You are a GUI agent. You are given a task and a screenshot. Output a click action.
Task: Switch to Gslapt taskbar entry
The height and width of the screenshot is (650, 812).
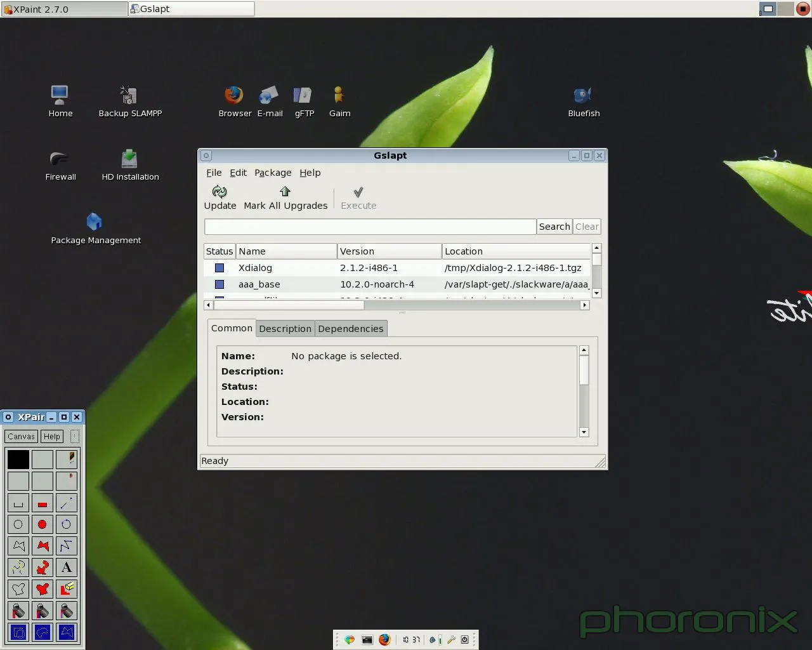click(x=191, y=9)
